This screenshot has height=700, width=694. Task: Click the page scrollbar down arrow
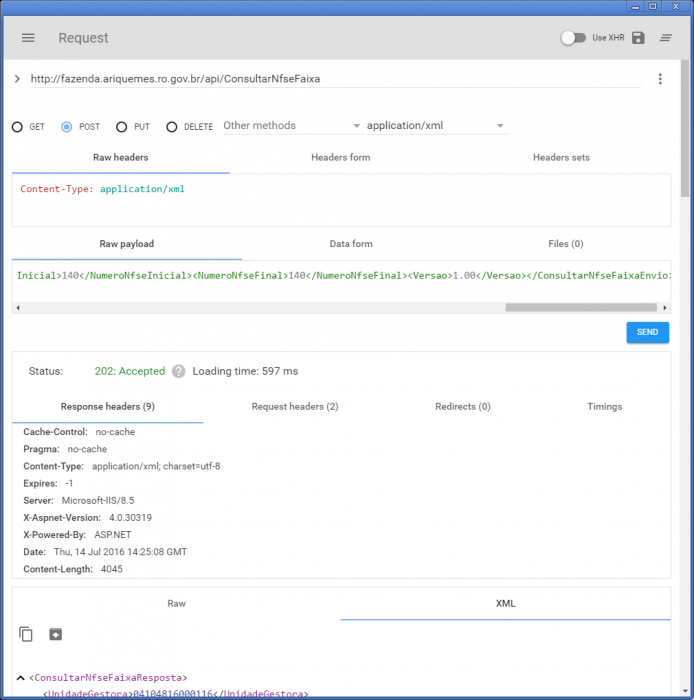[x=685, y=692]
